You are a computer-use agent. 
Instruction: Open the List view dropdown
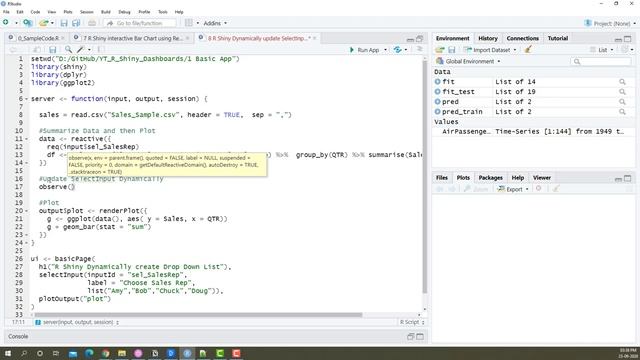602,50
